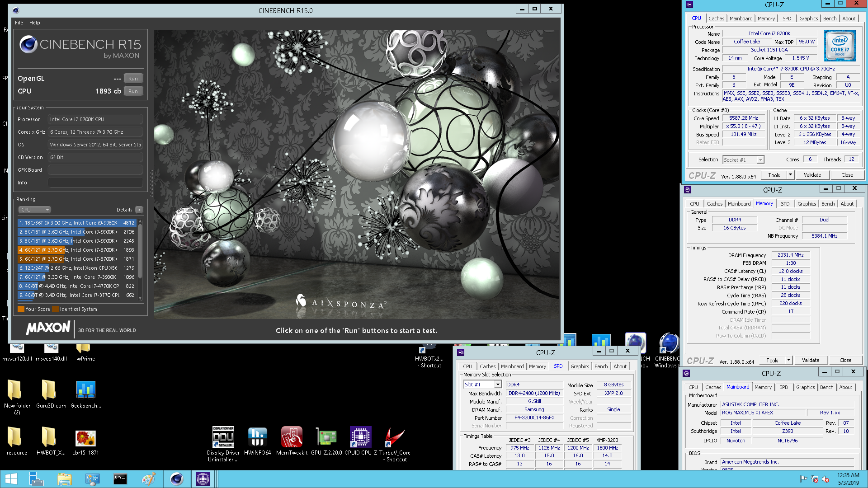Select ranking row 12C/24T Intel Xeon X56
This screenshot has width=868, height=488.
point(77,268)
